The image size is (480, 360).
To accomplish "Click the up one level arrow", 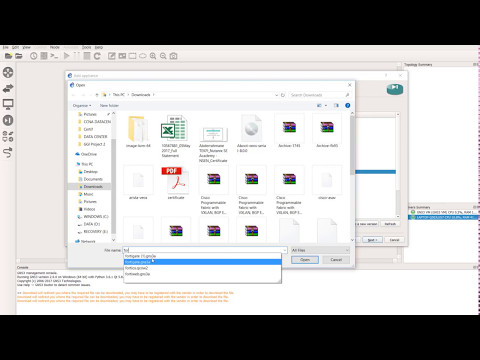I will pyautogui.click(x=97, y=95).
